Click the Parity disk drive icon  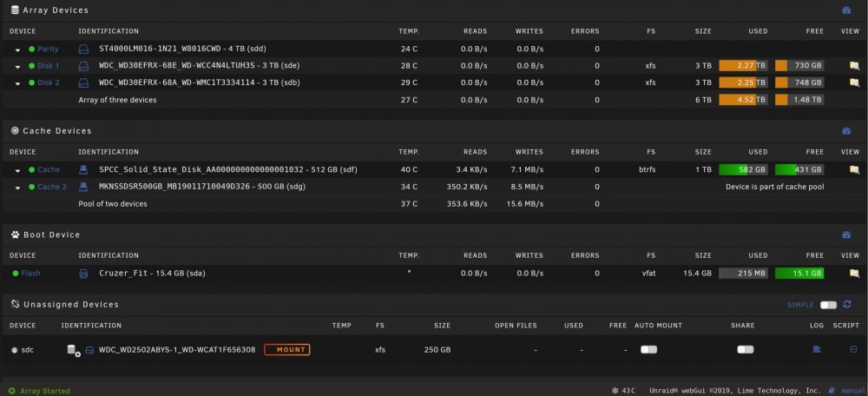83,49
